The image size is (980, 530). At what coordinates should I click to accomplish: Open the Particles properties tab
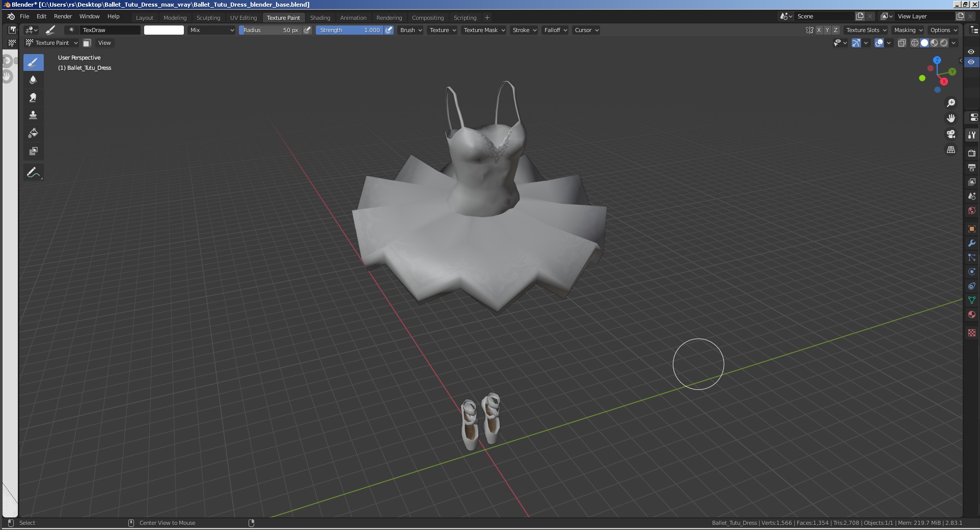(972, 257)
